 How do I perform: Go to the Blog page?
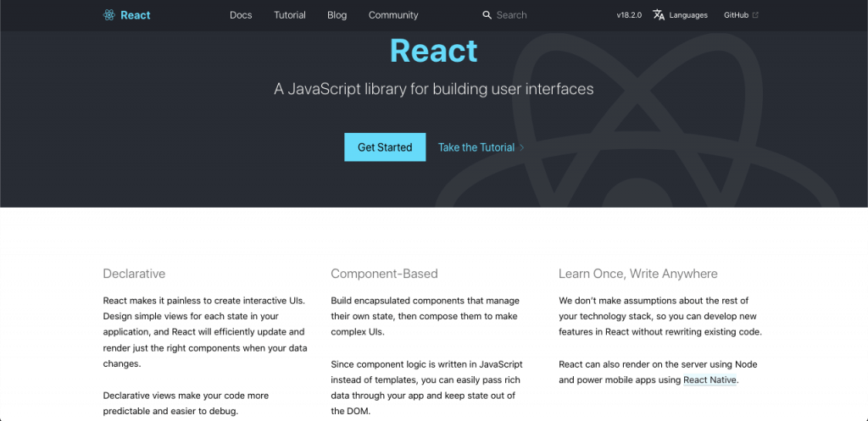tap(337, 15)
